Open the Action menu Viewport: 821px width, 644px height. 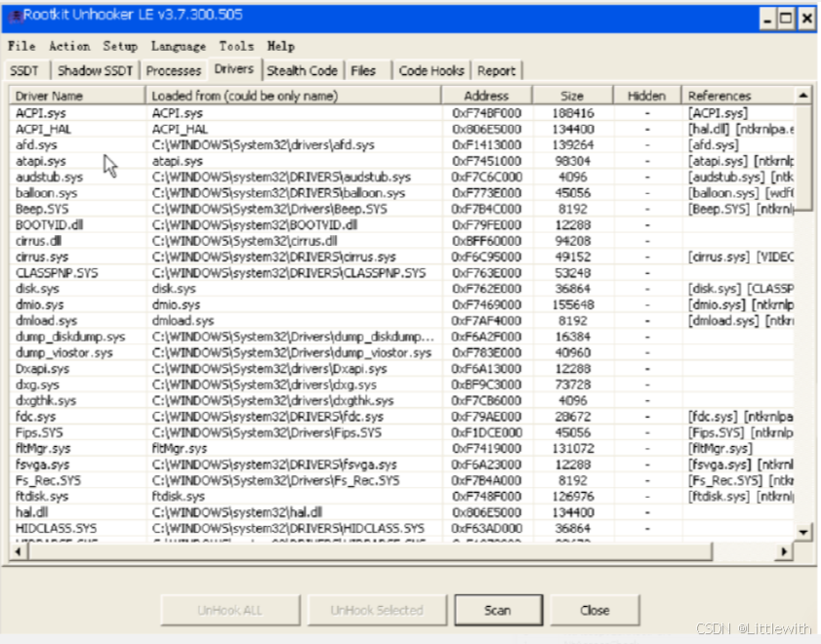(69, 46)
